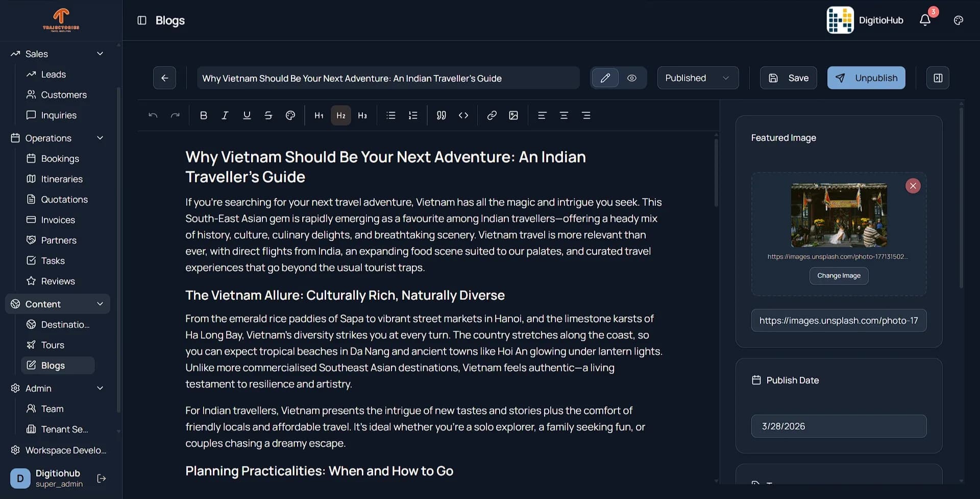Align text left
Viewport: 980px width, 499px height.
tap(542, 115)
